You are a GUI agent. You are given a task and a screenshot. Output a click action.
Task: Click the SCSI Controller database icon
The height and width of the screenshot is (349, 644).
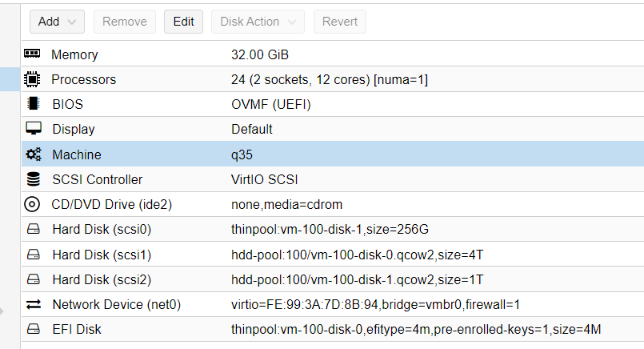(x=34, y=179)
